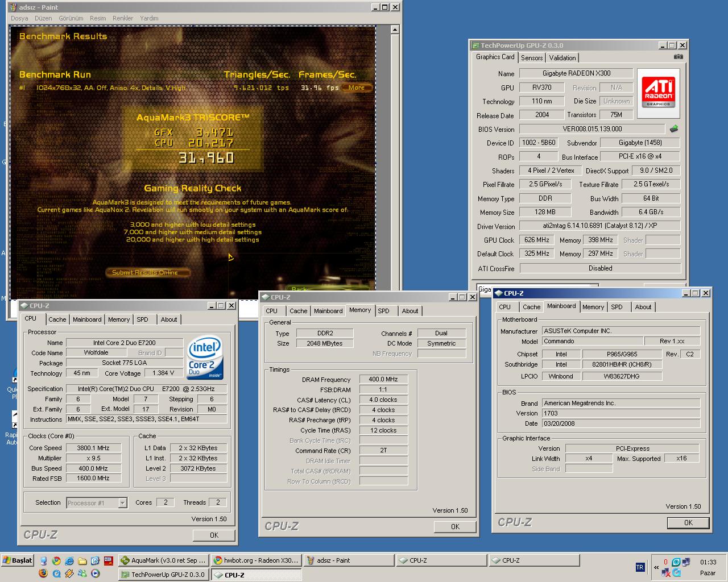Click the DRAM Frequency 400.0 MHz field
The image size is (728, 582).
tap(383, 379)
